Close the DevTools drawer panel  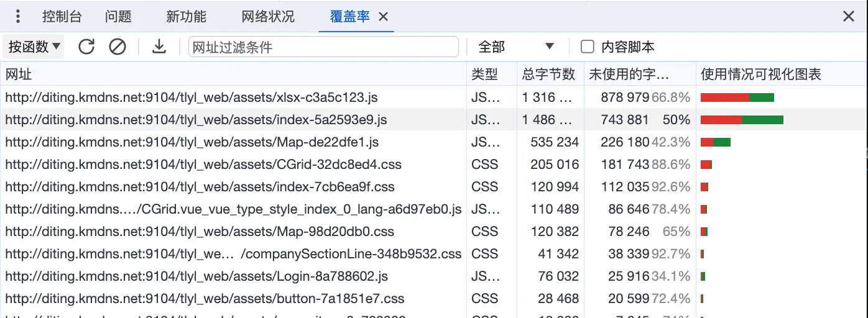[848, 17]
